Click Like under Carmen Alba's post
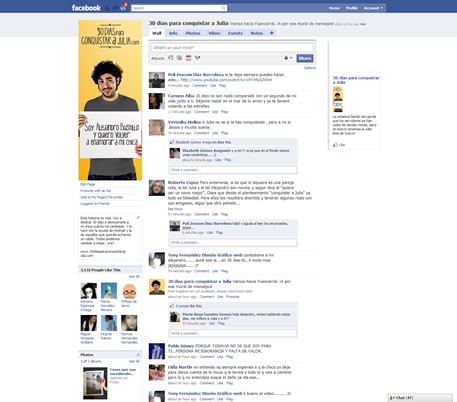The image size is (457, 402). point(215,112)
